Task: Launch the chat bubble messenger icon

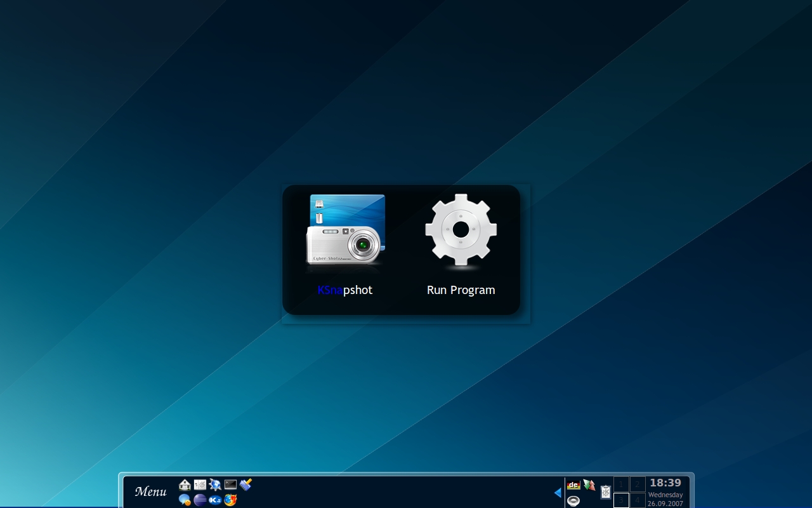Action: [x=185, y=500]
